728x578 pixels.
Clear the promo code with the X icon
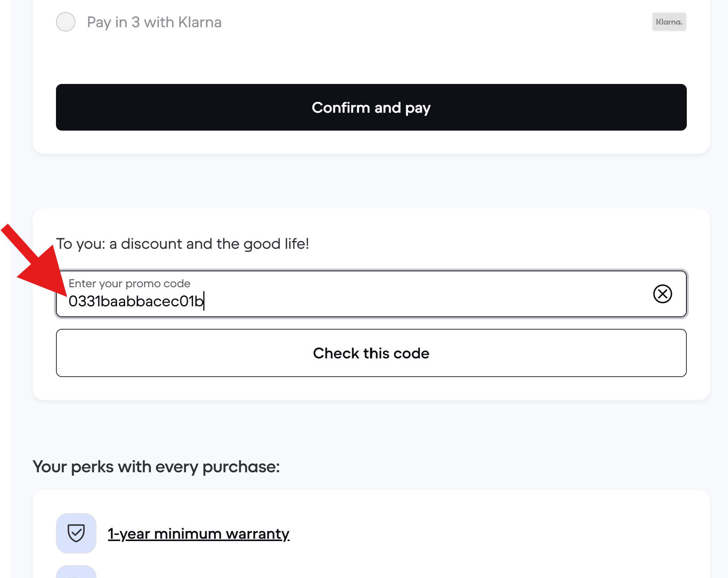click(x=662, y=294)
